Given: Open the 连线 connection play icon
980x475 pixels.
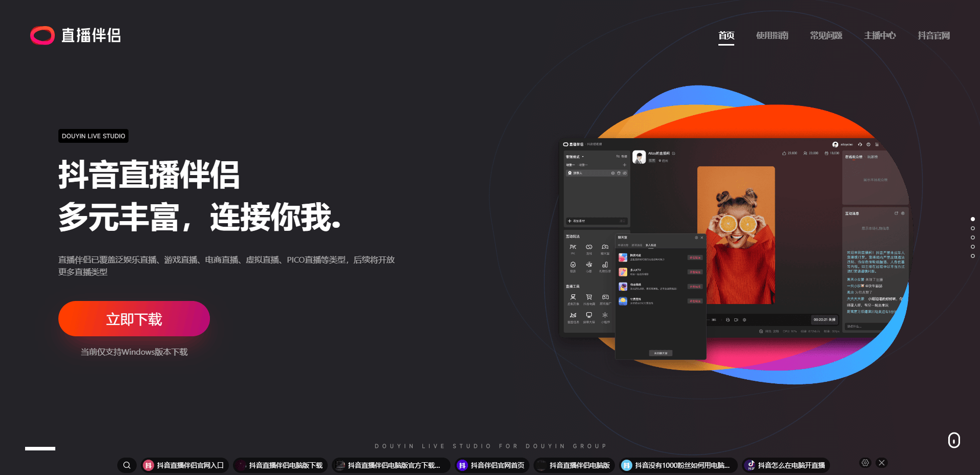Looking at the screenshot, I should click(x=589, y=247).
